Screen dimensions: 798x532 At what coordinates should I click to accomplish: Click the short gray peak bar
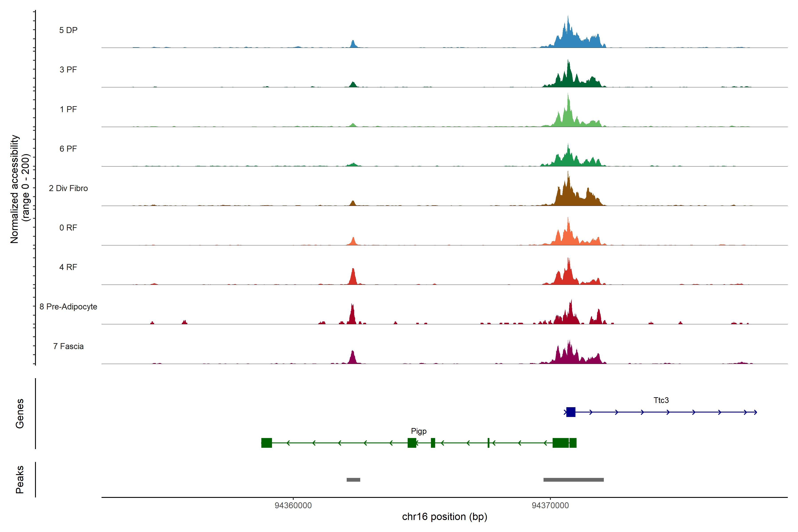point(353,480)
